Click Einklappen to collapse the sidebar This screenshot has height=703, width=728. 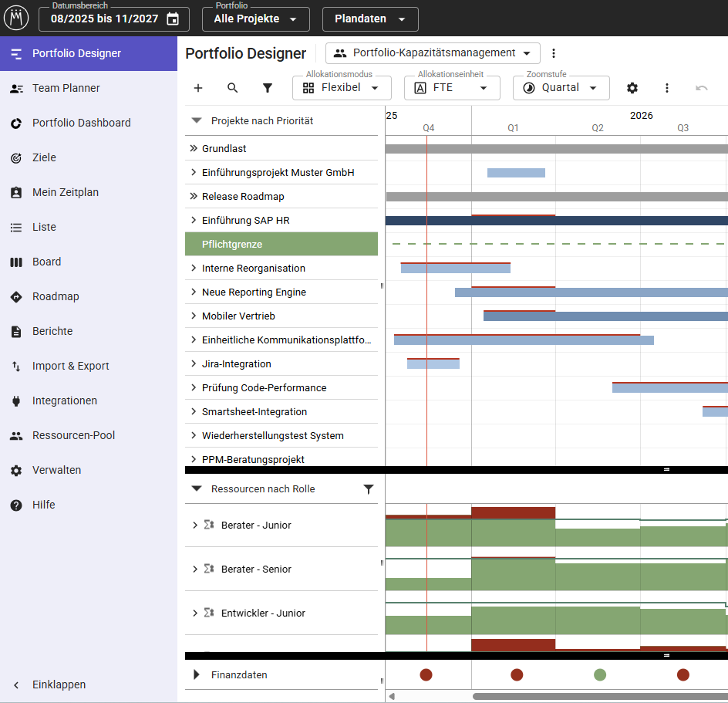tap(59, 684)
